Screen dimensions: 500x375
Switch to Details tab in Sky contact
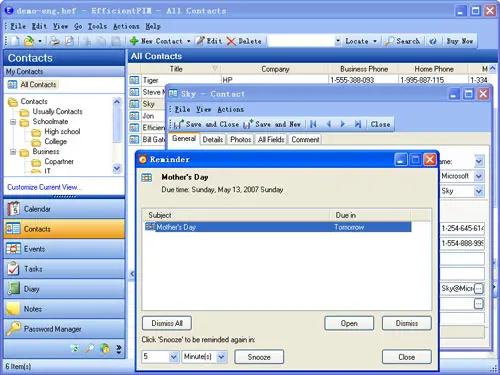coord(213,139)
